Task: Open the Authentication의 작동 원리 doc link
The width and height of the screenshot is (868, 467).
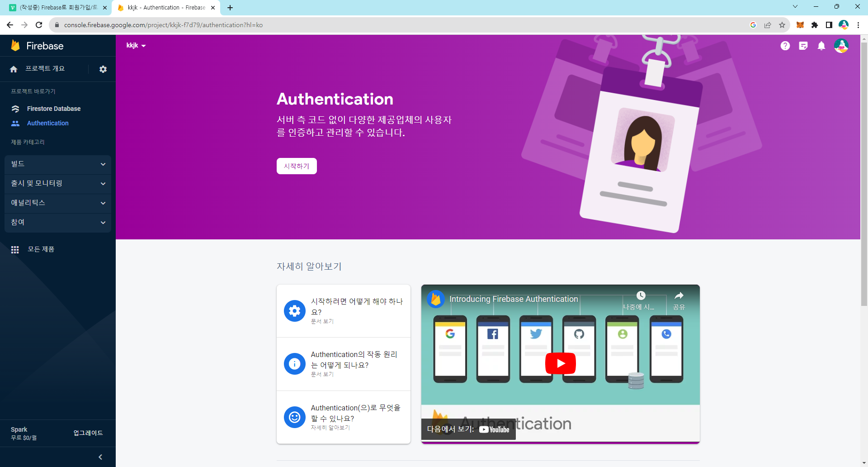Action: (344, 364)
